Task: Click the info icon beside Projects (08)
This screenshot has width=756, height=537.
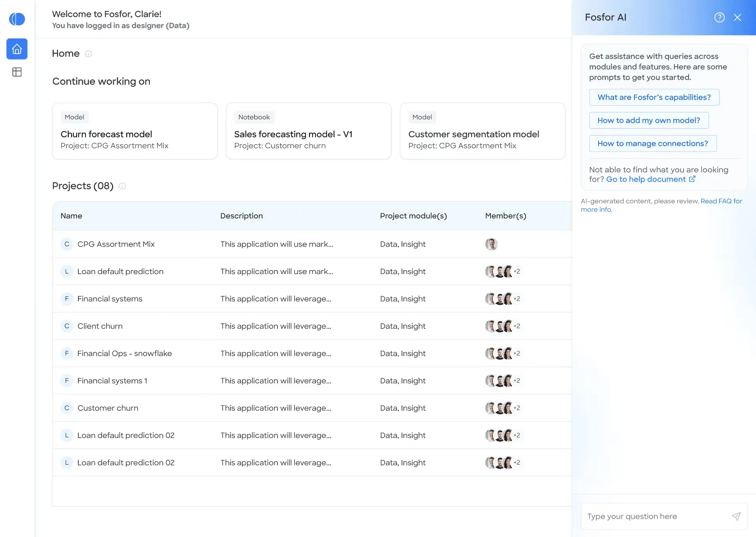Action: point(122,186)
